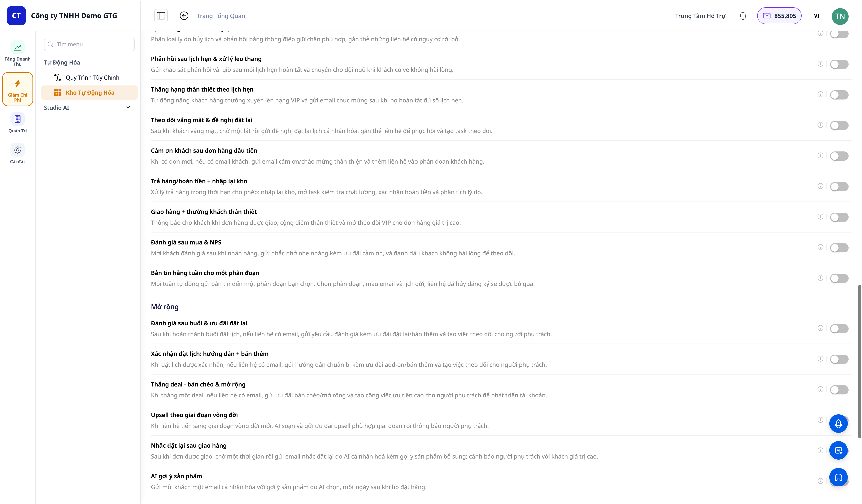Show info for Cảm ơn khách sau đơn hàng

click(820, 156)
